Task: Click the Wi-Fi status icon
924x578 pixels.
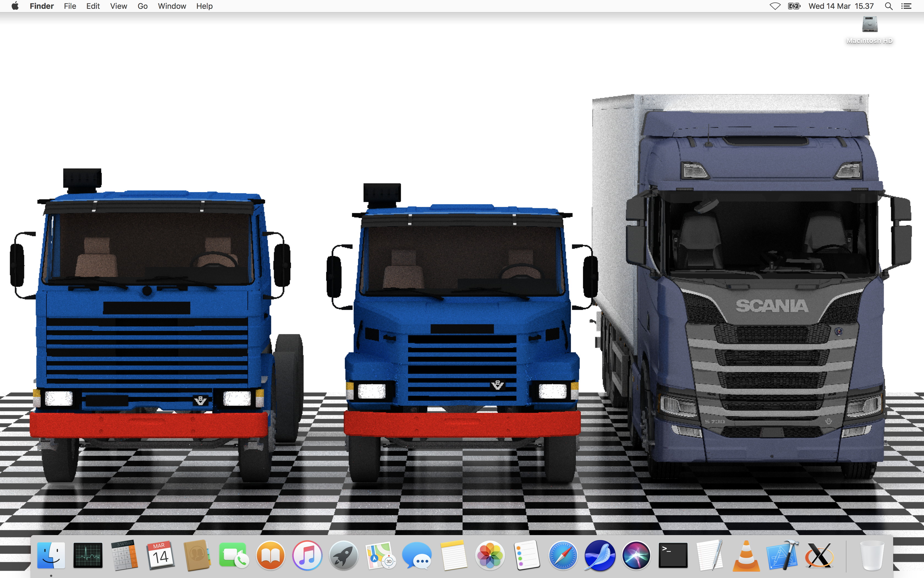Action: point(775,6)
